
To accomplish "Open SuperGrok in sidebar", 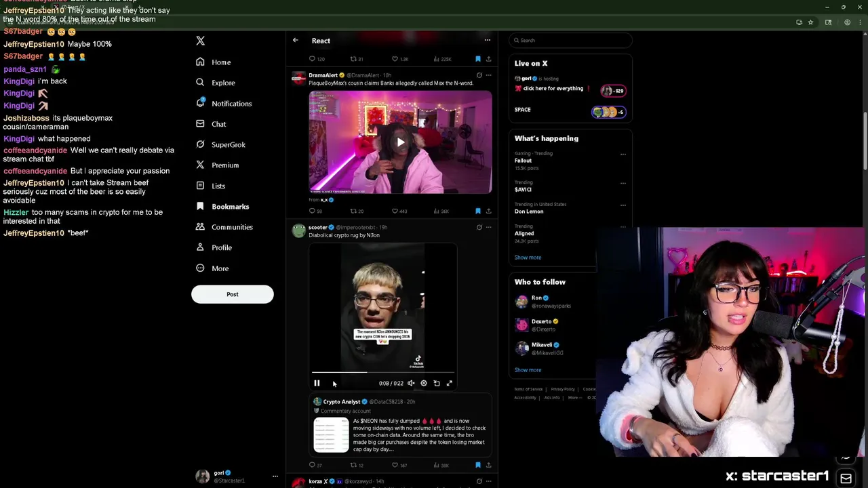I will pyautogui.click(x=220, y=144).
